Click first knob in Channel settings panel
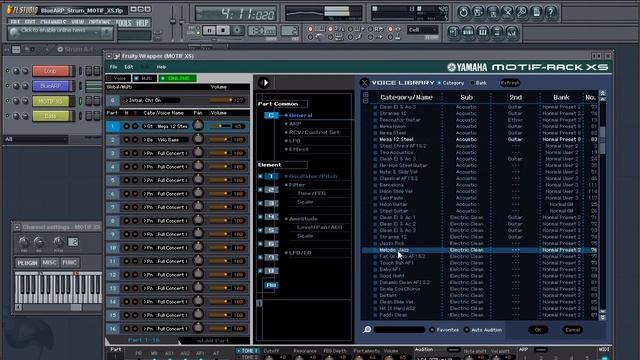Viewport: 640px width, 360px height. (24, 242)
